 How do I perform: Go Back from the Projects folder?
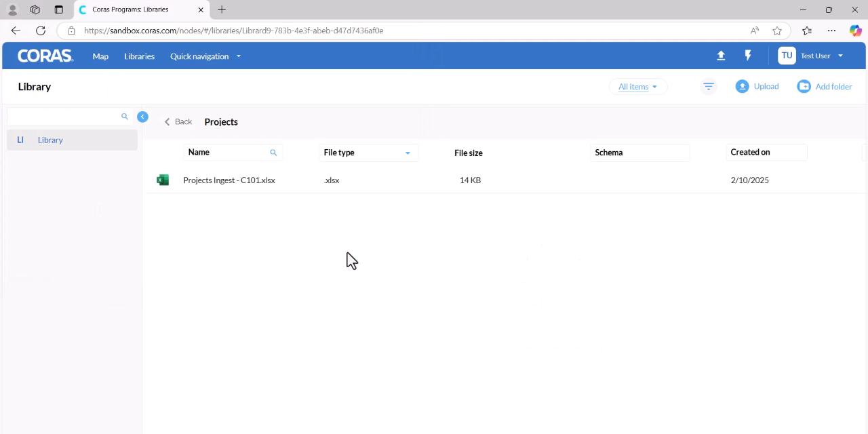pos(178,122)
